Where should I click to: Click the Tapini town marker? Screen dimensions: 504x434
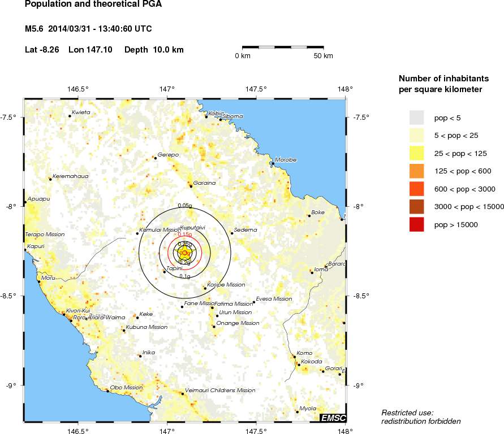click(165, 272)
